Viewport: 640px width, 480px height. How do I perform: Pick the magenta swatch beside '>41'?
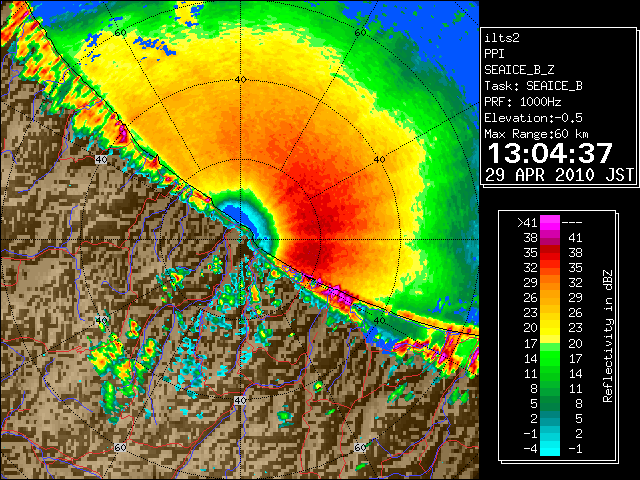[550, 223]
